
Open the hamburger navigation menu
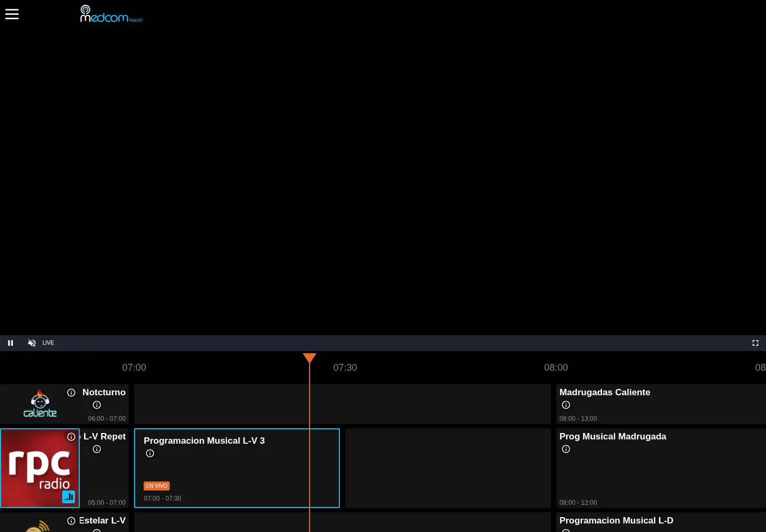12,14
